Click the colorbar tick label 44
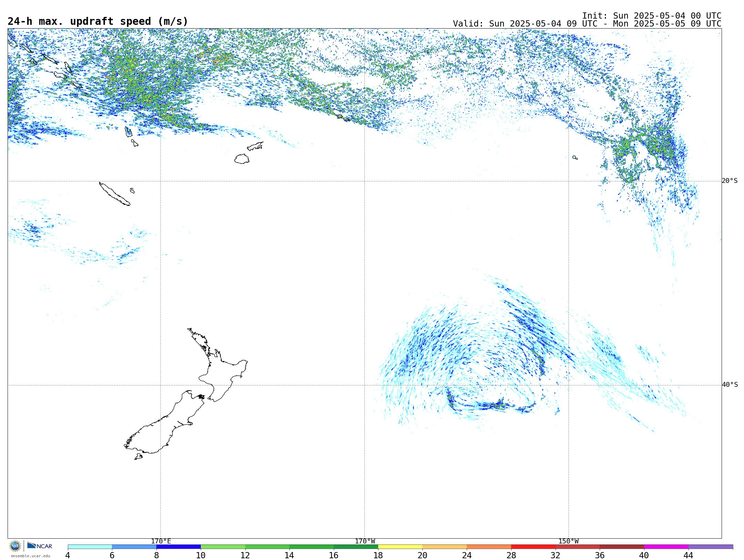Viewport: 744px width, 560px height. pos(689,555)
